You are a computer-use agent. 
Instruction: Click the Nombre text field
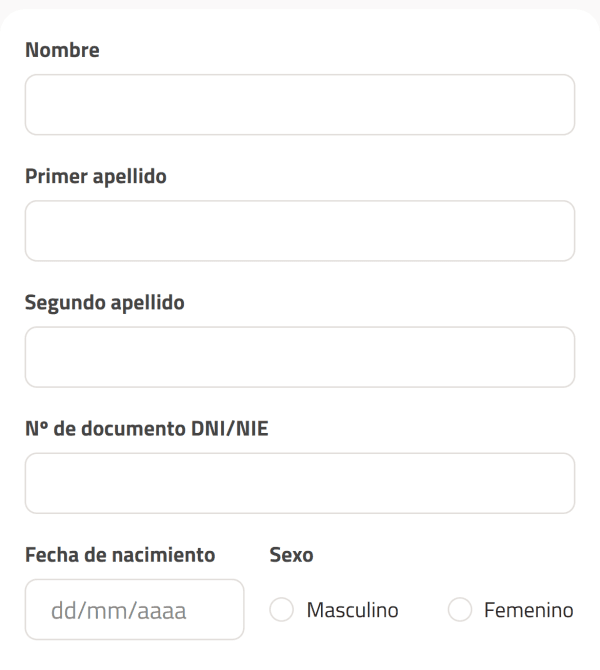(299, 105)
